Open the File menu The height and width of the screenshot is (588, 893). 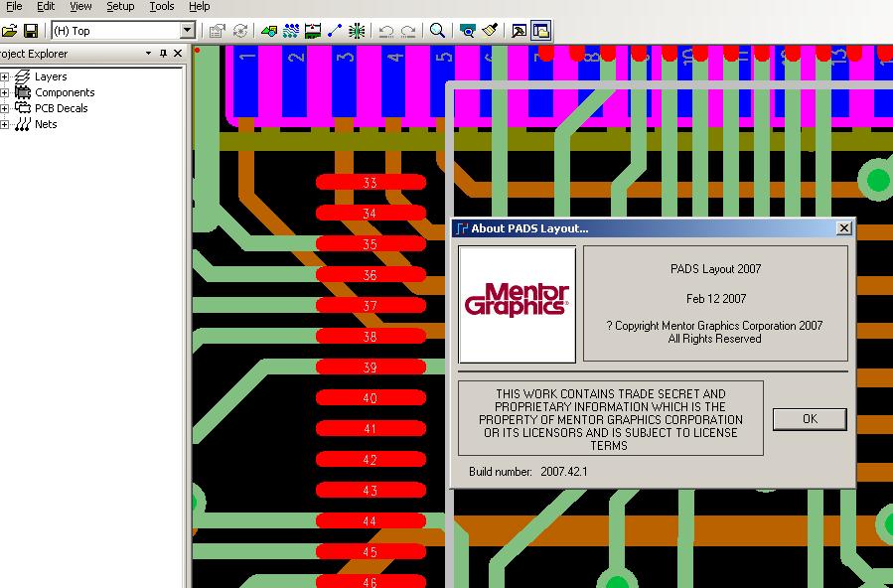click(x=13, y=6)
